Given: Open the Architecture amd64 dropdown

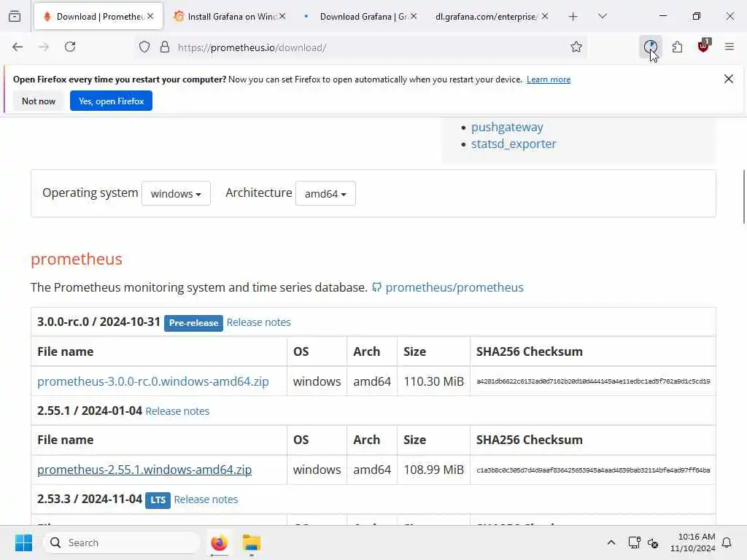Looking at the screenshot, I should tap(325, 193).
